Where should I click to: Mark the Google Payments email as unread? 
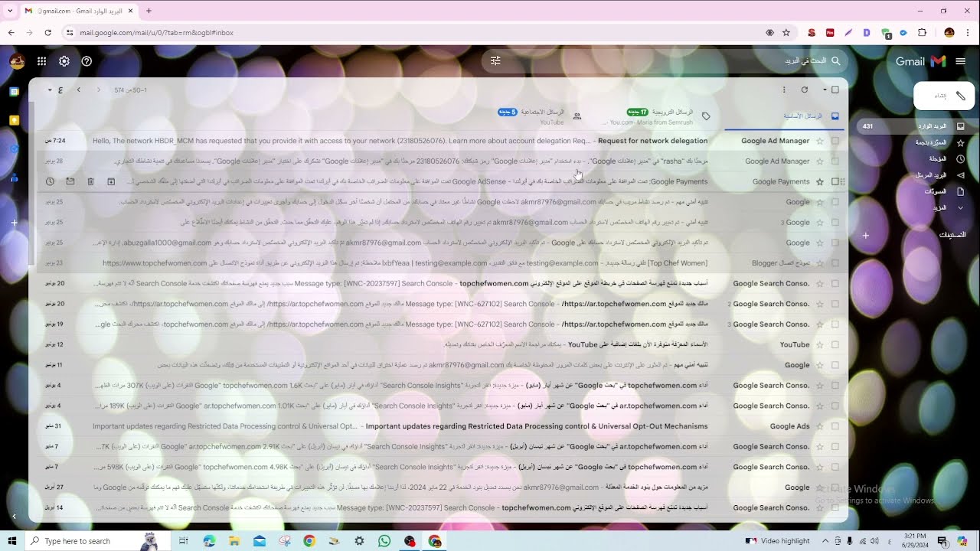pos(70,181)
